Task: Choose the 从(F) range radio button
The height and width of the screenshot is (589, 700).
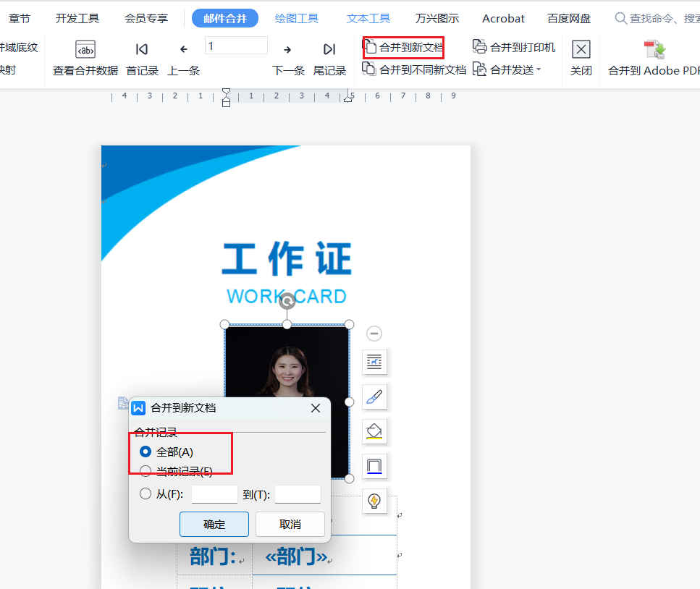Action: coord(146,494)
